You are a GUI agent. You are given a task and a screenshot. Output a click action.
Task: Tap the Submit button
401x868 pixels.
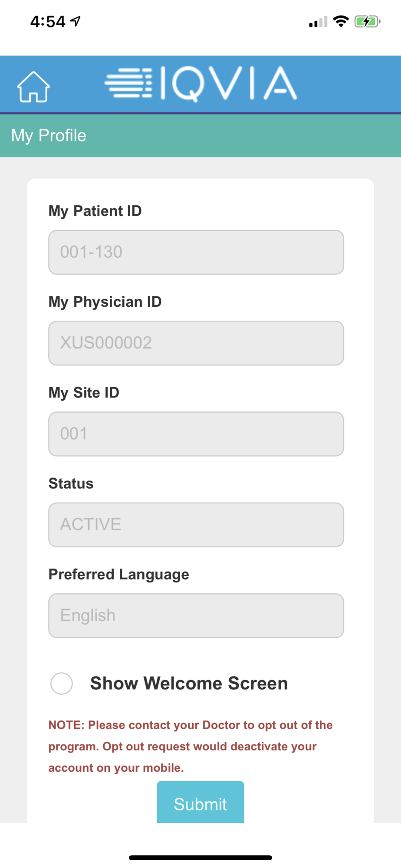[x=200, y=802]
